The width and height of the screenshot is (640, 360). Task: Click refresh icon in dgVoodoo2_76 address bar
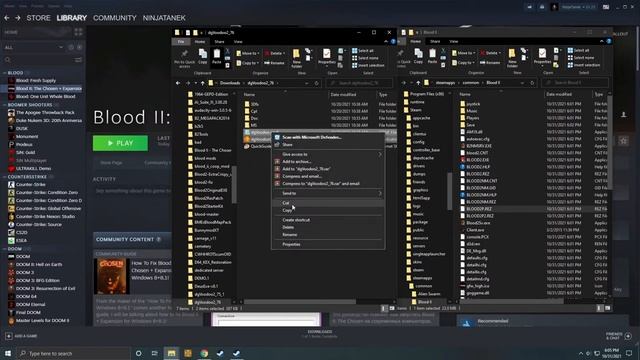click(x=316, y=83)
